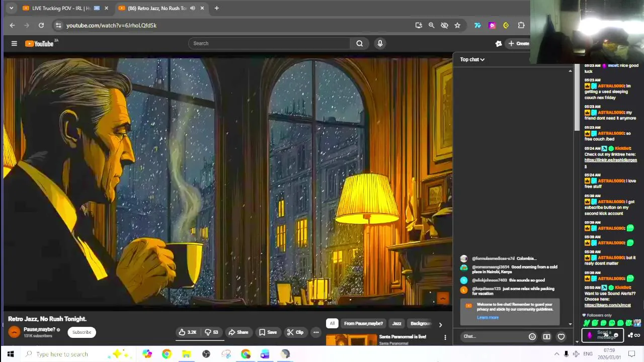Open the browser zoom magnifier icon
The width and height of the screenshot is (644, 362).
(x=431, y=25)
